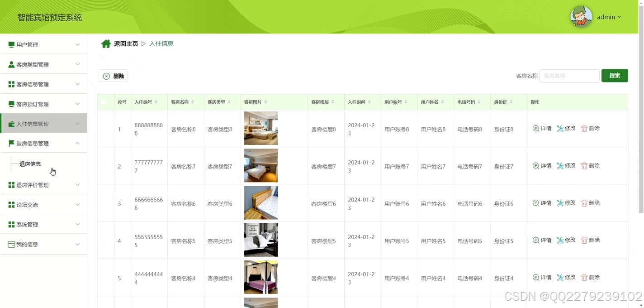Expand the 系统管理 menu

click(28, 224)
